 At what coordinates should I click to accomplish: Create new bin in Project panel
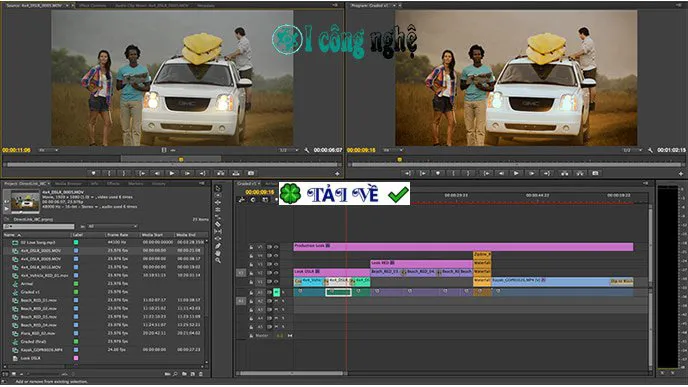(184, 374)
